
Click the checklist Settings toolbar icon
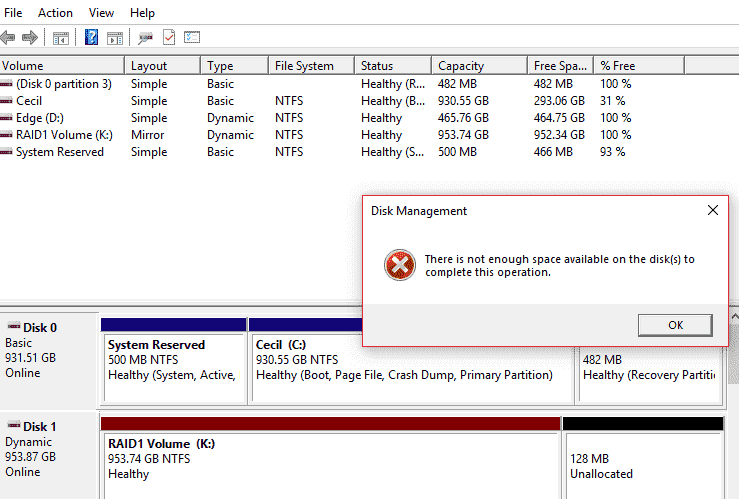[x=191, y=38]
